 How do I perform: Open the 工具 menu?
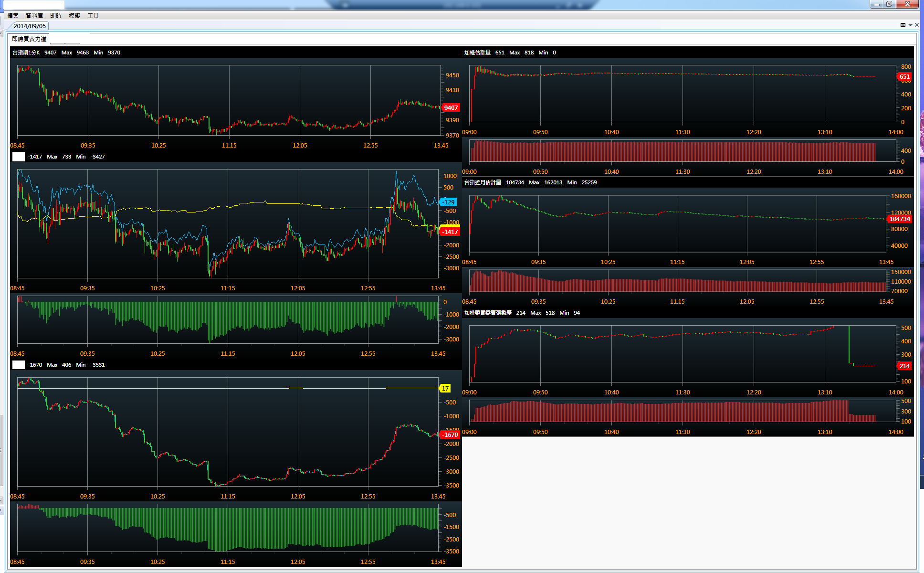[93, 16]
